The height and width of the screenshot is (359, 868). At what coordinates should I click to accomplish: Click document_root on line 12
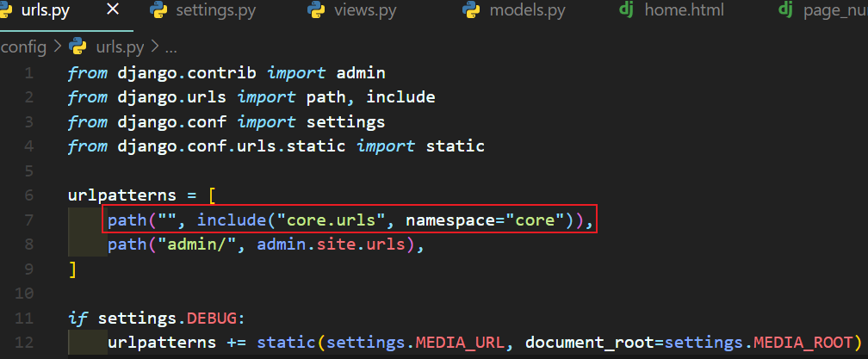[x=590, y=343]
